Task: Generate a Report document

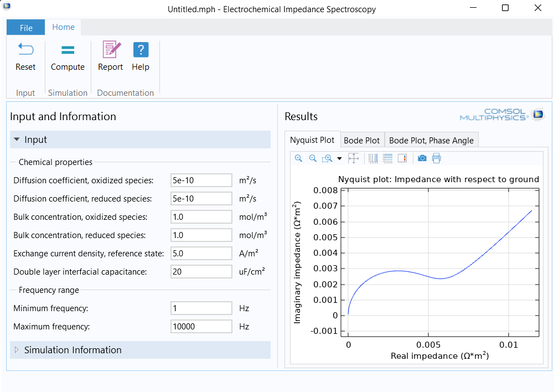Action: 111,50
